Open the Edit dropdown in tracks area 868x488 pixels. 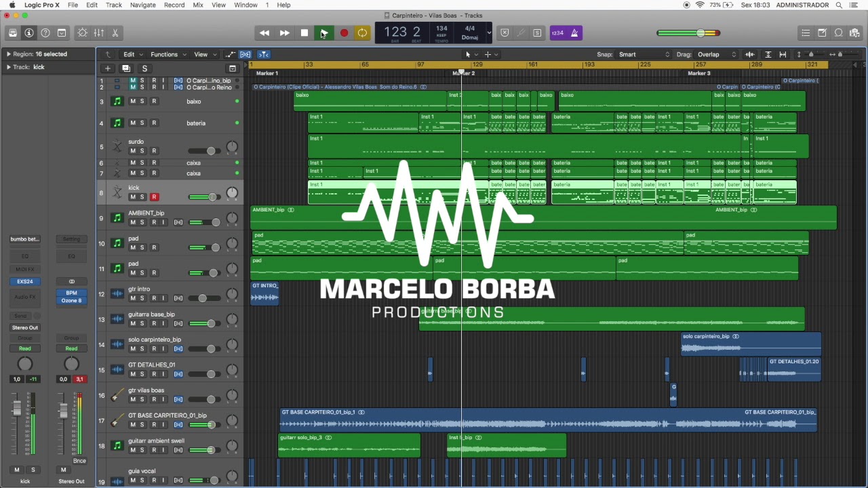click(x=132, y=54)
